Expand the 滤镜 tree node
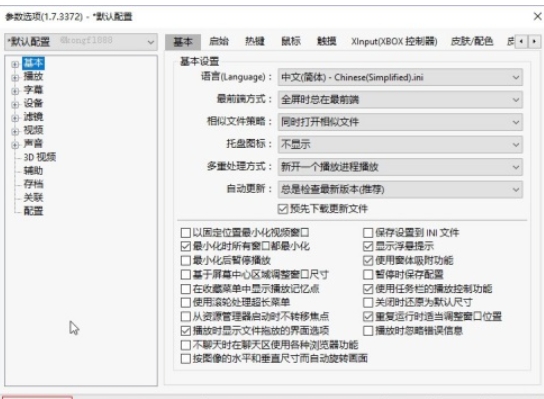Viewport: 544px width, 399px height. [15, 118]
